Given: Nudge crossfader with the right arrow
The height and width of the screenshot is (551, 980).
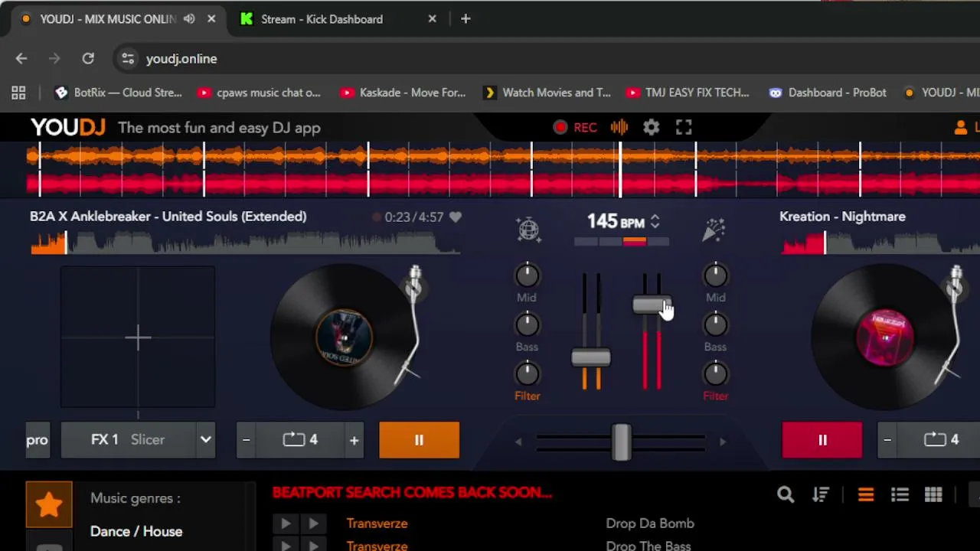Looking at the screenshot, I should [722, 442].
